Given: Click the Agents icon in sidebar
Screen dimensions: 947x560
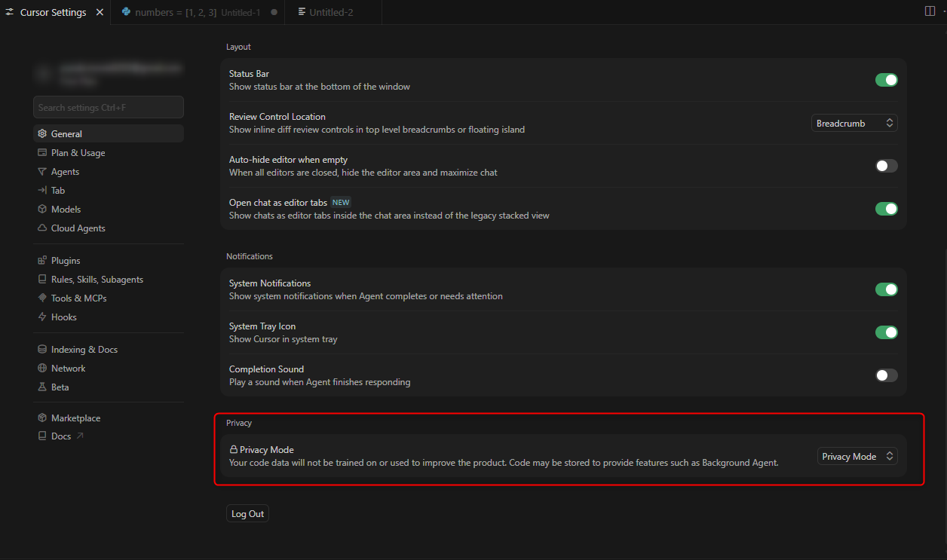Looking at the screenshot, I should click(x=42, y=172).
